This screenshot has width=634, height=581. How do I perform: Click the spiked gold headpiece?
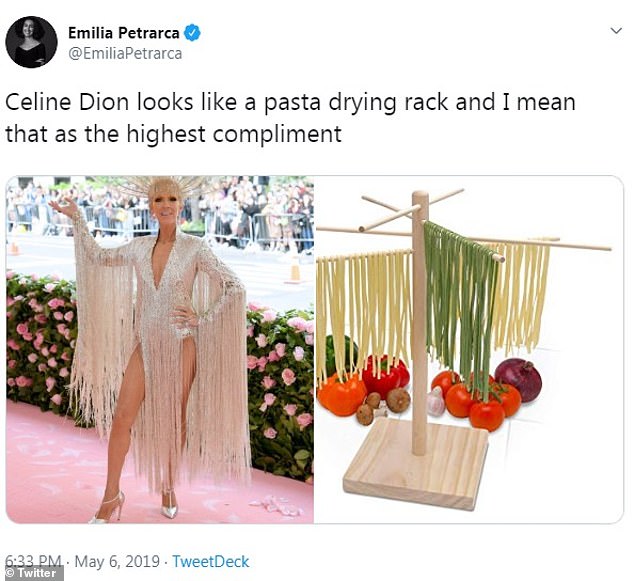click(164, 189)
